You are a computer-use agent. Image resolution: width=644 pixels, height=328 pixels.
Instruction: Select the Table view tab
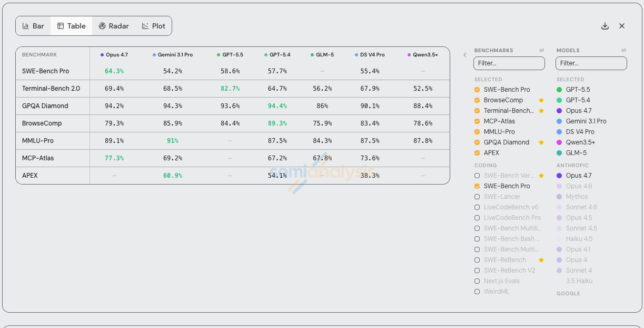click(x=71, y=26)
